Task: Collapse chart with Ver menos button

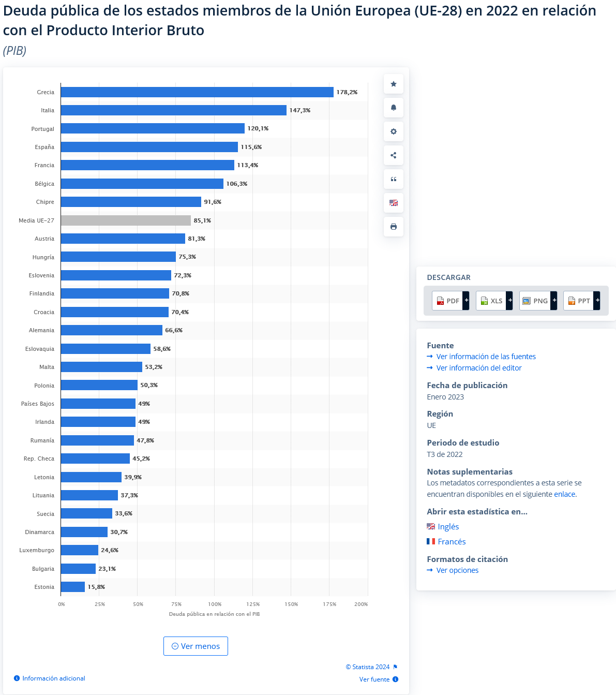Action: (x=196, y=646)
